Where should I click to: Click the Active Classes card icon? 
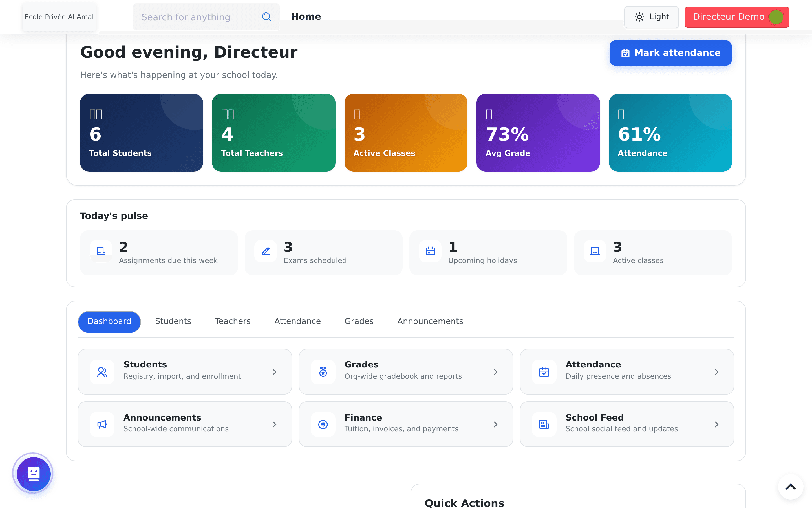357,114
